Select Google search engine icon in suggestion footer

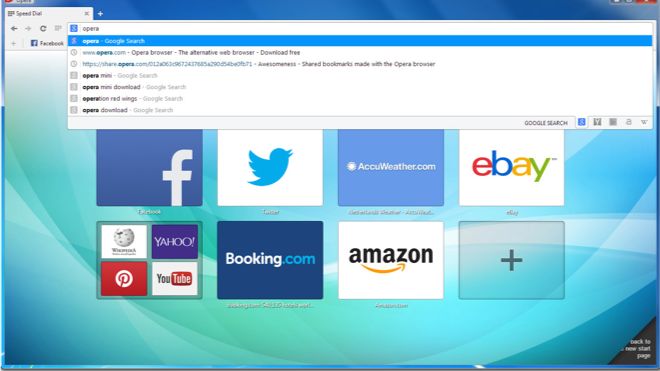[x=582, y=122]
